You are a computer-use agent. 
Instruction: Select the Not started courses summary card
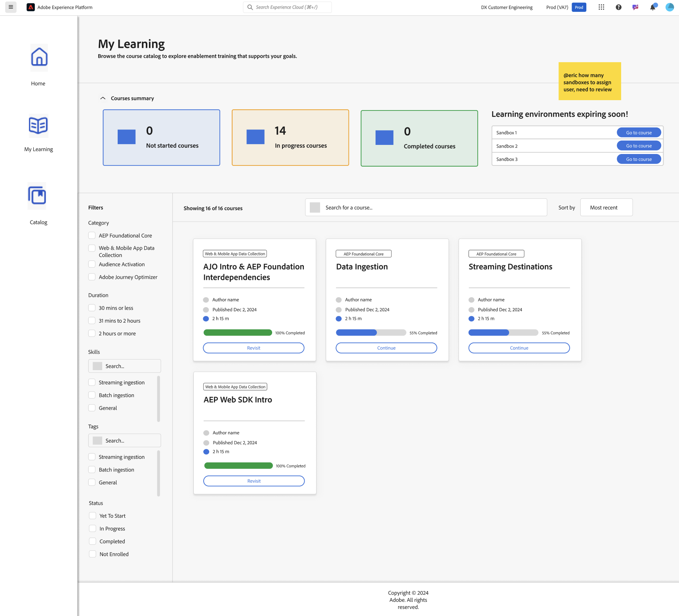pyautogui.click(x=162, y=137)
